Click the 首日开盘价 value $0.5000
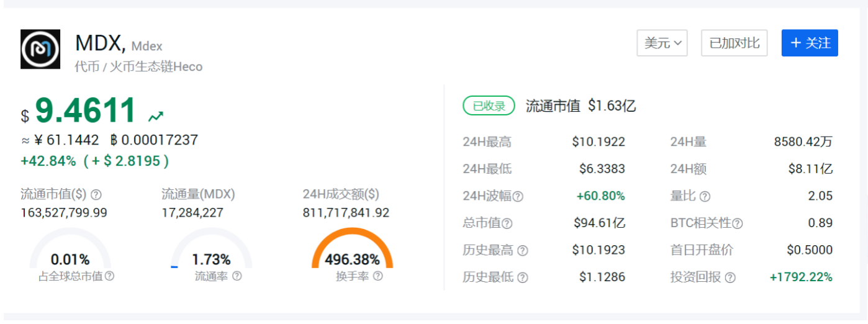 pos(810,251)
